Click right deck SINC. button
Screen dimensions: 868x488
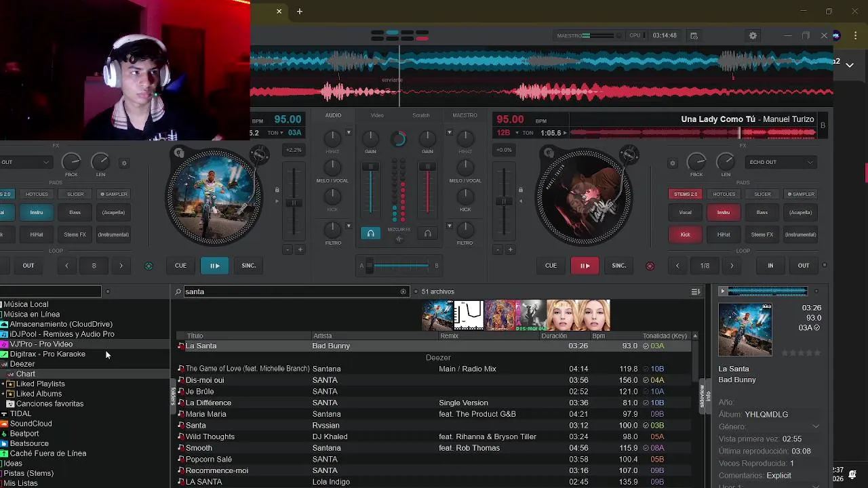tap(619, 266)
